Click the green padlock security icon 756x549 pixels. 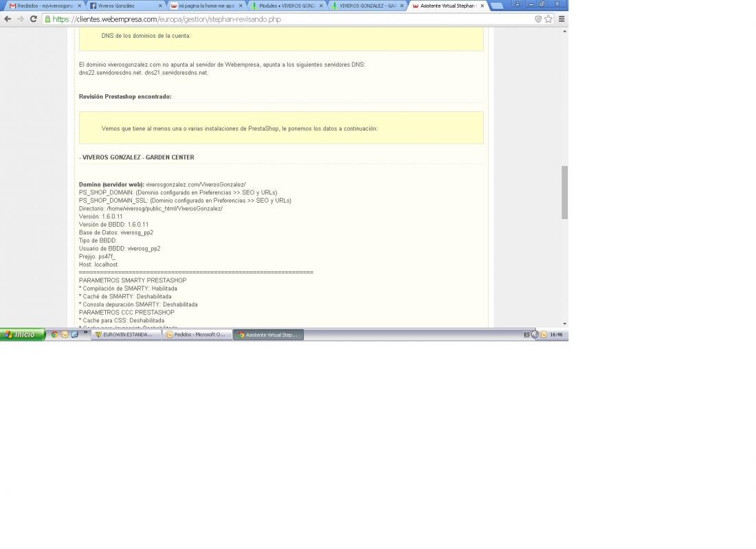tap(47, 19)
